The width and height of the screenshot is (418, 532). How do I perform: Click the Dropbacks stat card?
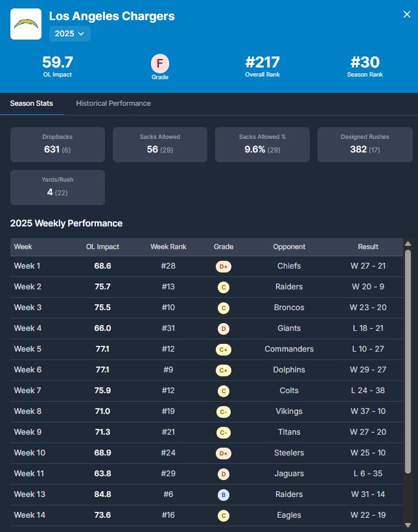pyautogui.click(x=58, y=144)
